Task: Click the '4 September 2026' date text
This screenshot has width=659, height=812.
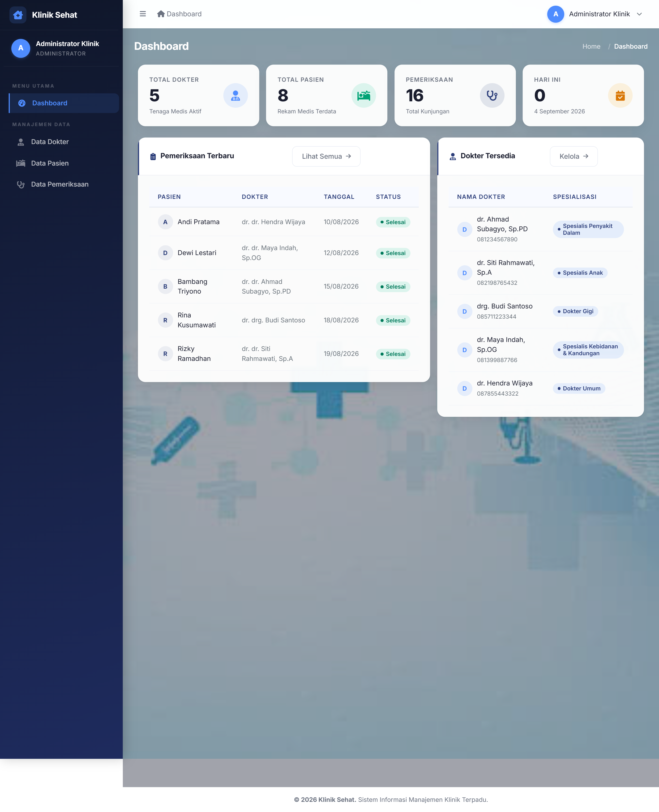Action: pyautogui.click(x=559, y=112)
